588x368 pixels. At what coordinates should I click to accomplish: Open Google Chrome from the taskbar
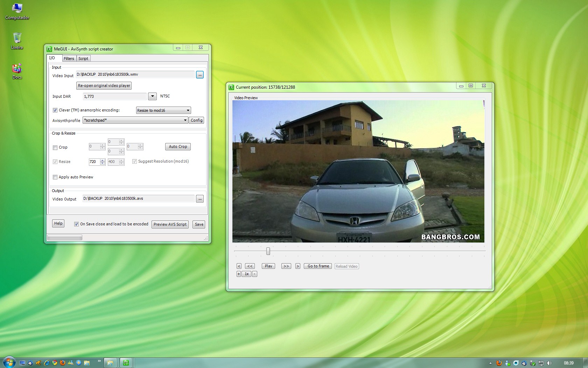[x=55, y=363]
